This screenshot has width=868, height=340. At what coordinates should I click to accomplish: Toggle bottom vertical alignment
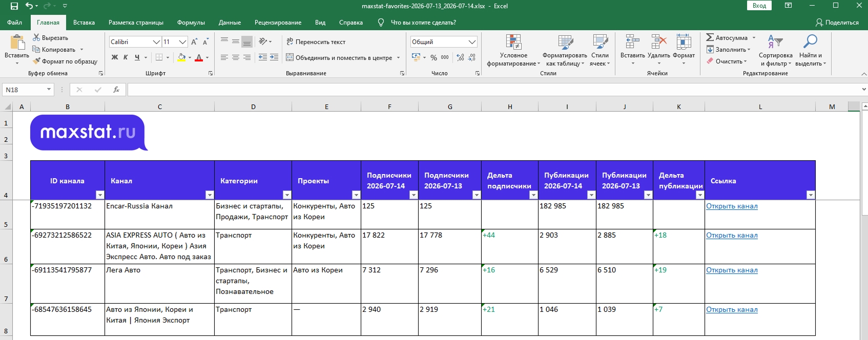[247, 41]
